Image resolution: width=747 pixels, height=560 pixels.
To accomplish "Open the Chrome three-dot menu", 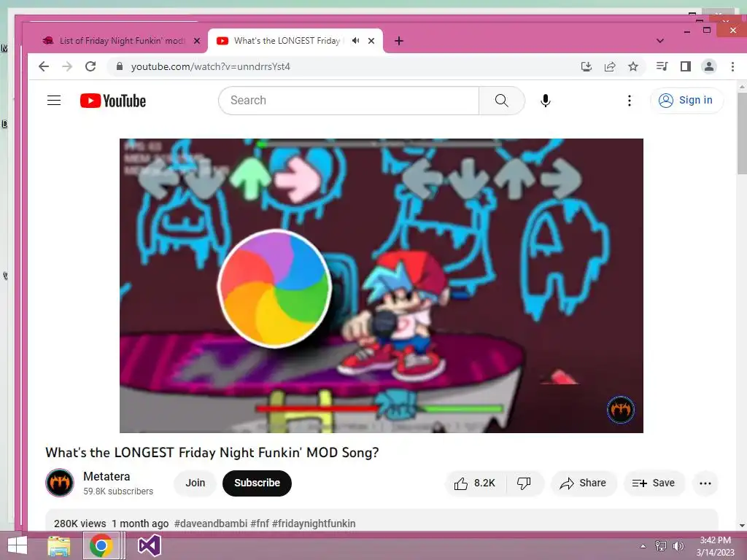I will pyautogui.click(x=732, y=66).
